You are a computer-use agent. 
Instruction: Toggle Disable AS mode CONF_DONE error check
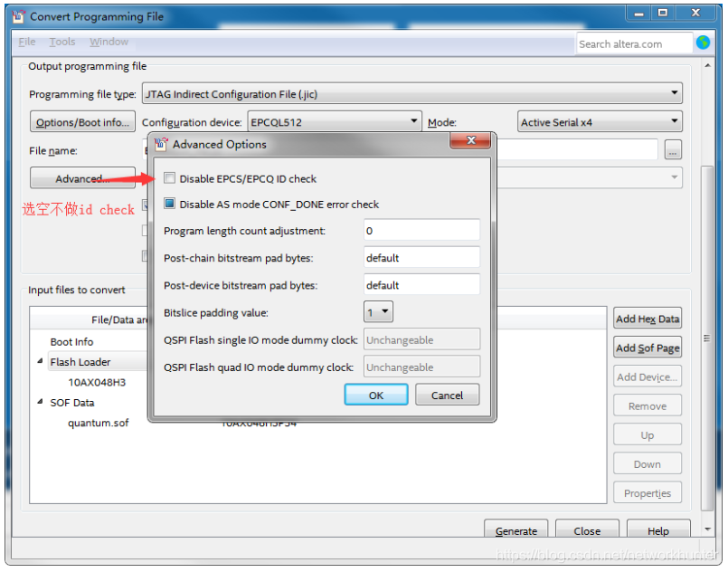click(169, 204)
